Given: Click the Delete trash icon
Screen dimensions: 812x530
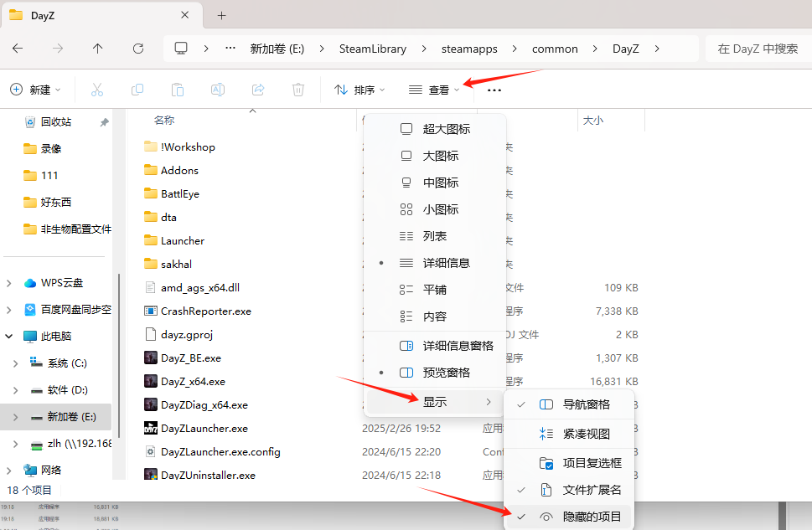Looking at the screenshot, I should [298, 90].
